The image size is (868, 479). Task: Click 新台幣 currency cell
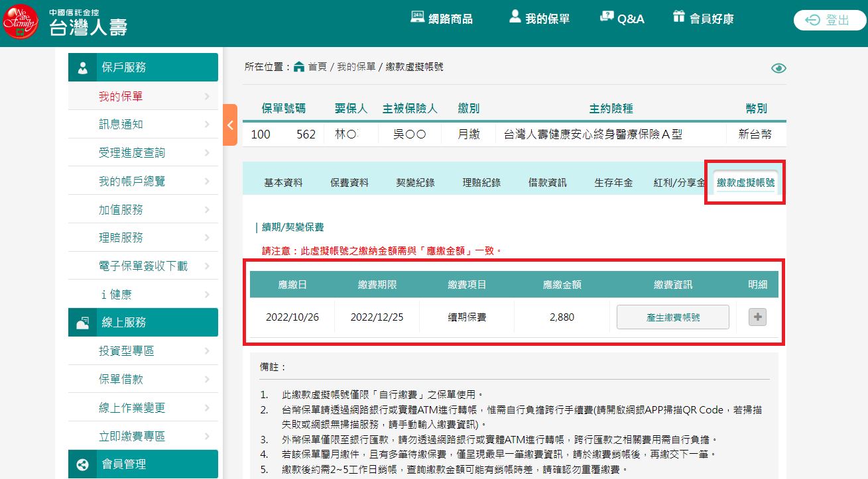756,134
